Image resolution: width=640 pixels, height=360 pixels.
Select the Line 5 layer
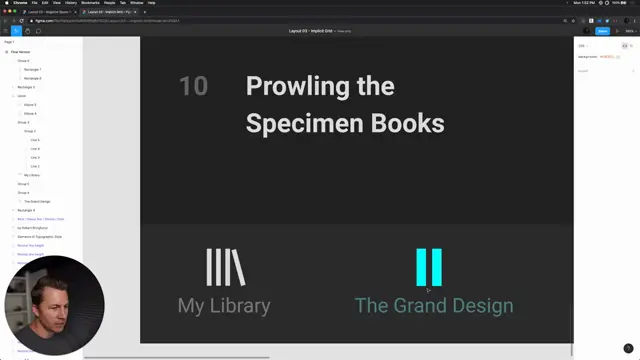coord(35,140)
